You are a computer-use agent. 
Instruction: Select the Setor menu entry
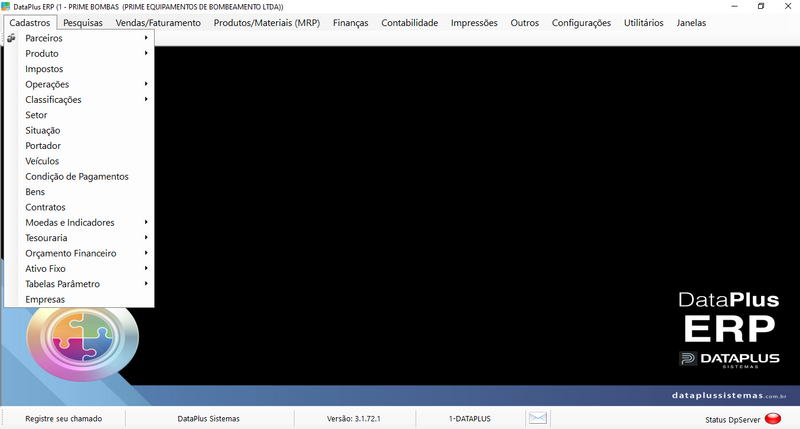point(79,115)
